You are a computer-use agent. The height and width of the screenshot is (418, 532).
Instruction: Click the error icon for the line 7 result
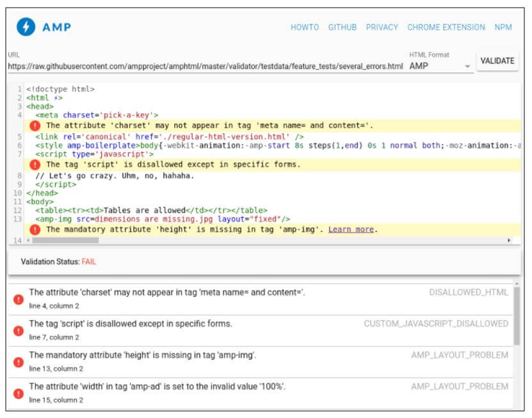19,331
